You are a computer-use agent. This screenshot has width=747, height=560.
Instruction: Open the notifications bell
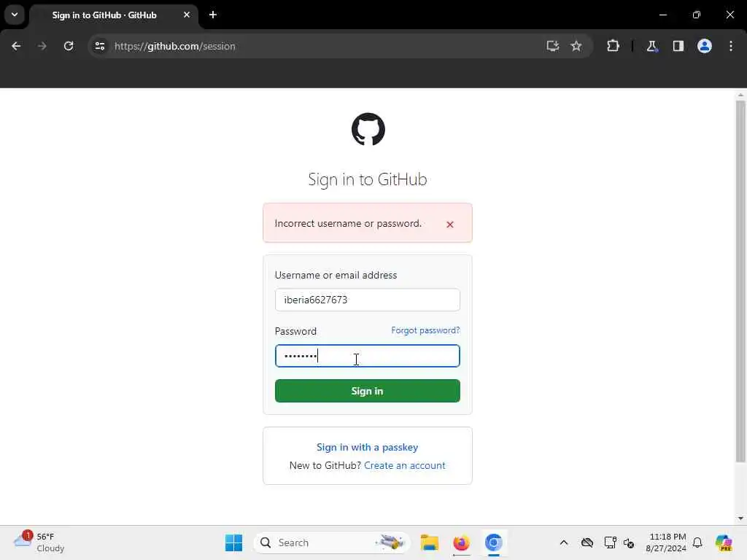(x=697, y=542)
